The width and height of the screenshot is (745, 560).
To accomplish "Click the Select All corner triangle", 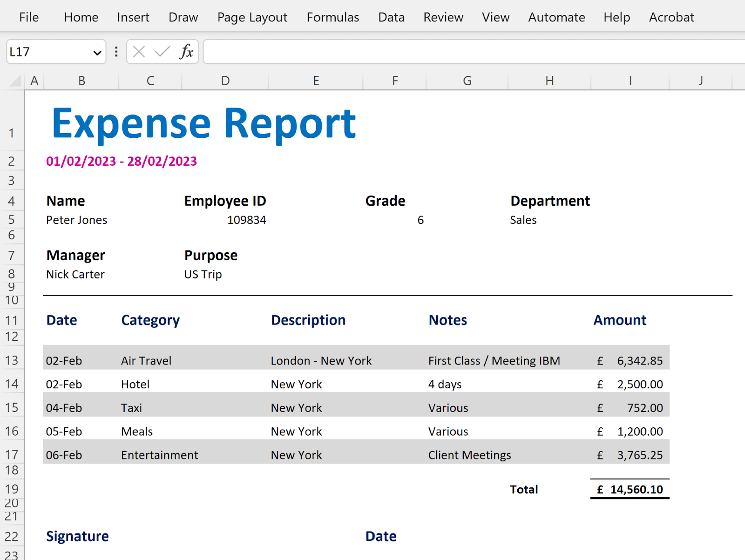I will coord(15,81).
